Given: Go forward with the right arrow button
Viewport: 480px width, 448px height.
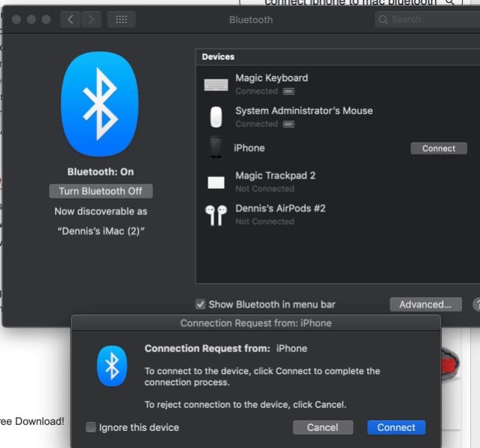Looking at the screenshot, I should (x=91, y=19).
